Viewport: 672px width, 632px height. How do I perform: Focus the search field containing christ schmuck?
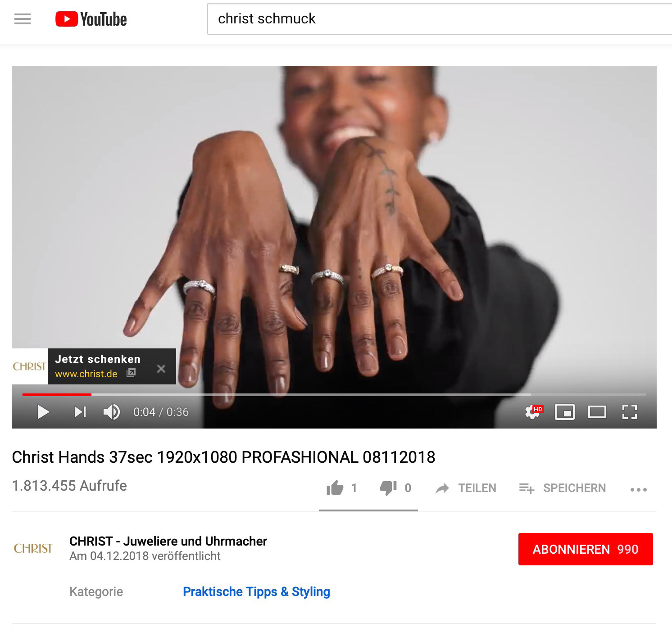440,19
